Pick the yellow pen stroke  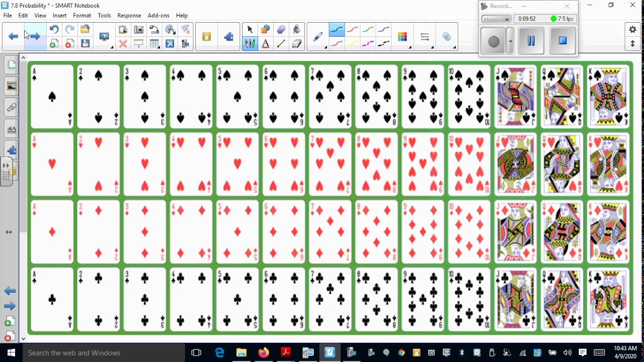pos(352,44)
